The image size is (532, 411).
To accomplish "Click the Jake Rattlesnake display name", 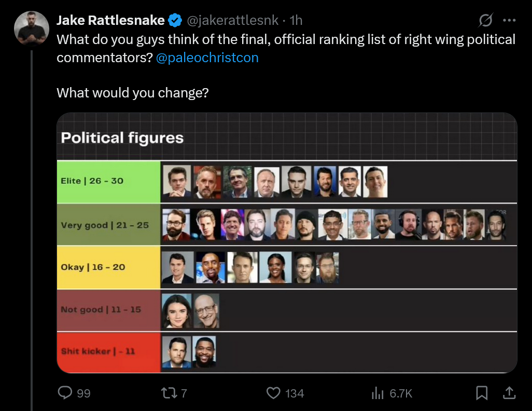I will tap(110, 20).
